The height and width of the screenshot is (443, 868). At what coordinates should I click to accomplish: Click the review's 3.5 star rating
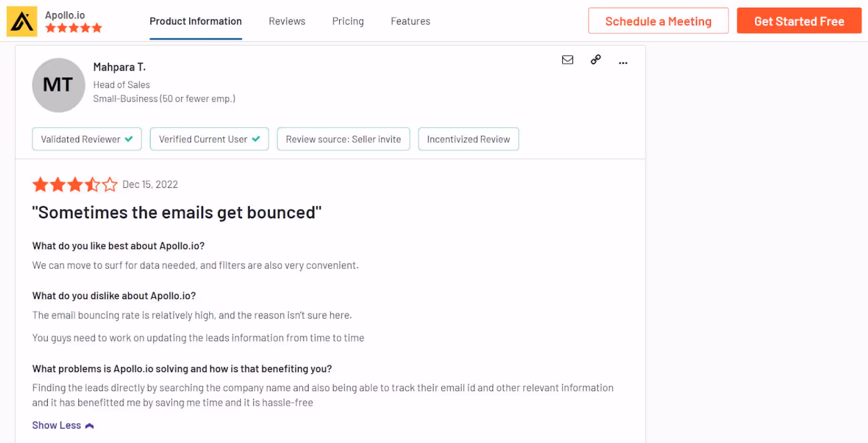(x=75, y=185)
